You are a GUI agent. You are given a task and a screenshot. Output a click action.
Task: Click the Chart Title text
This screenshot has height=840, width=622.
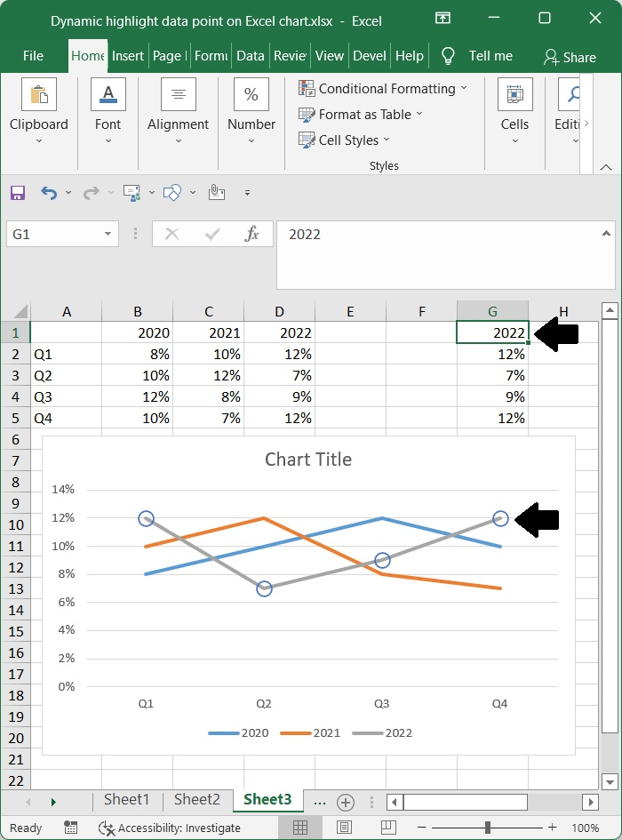pyautogui.click(x=308, y=459)
